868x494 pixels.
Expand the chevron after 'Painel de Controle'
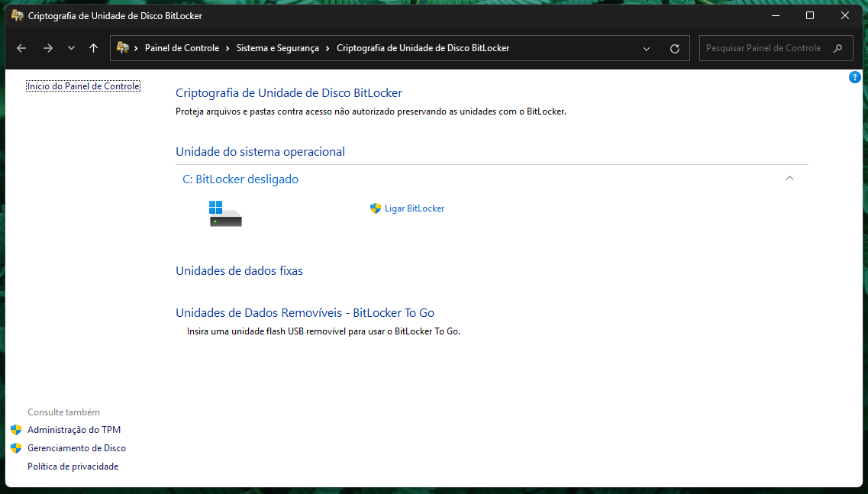coord(227,48)
